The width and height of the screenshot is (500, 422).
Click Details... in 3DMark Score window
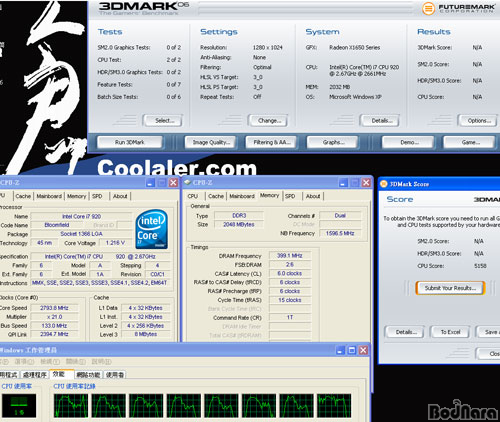click(x=405, y=332)
